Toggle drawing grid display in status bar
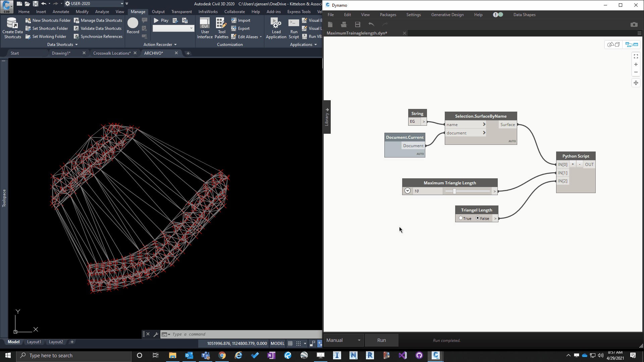The height and width of the screenshot is (362, 644). coord(290,343)
